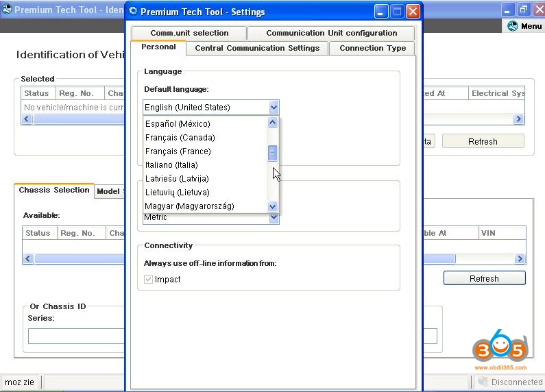Click Reg. No. header in Selected table

[80, 93]
